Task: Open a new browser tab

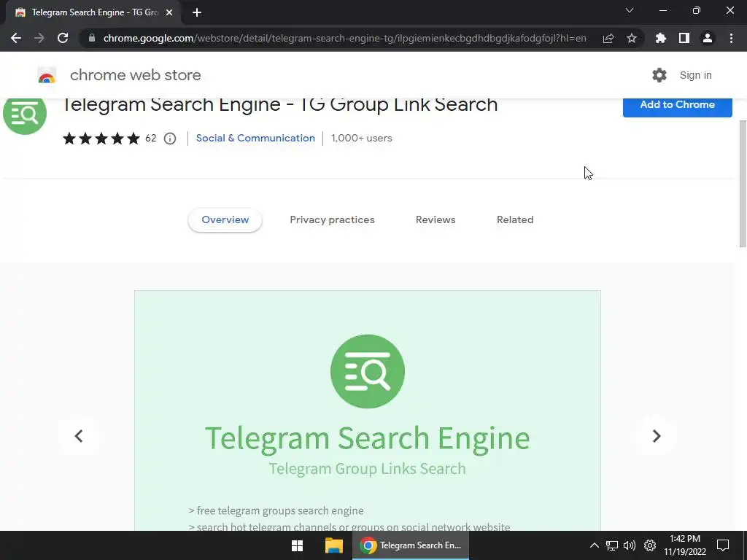Action: pos(197,13)
